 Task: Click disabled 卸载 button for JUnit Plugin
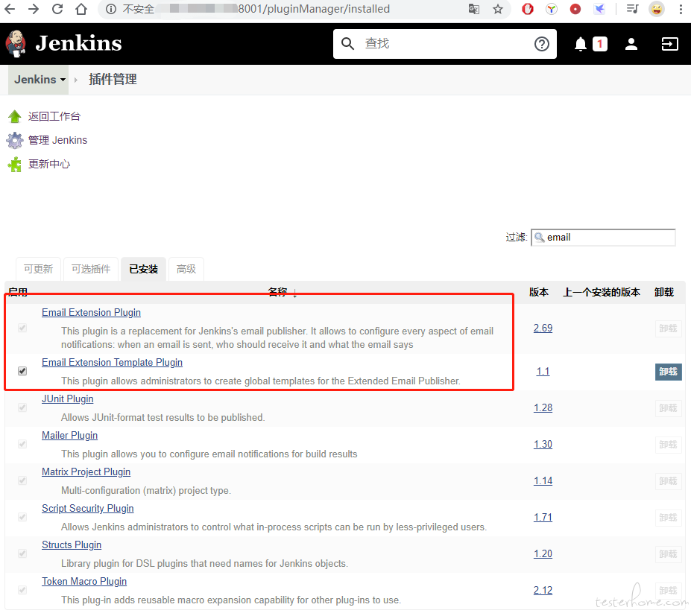tap(668, 409)
